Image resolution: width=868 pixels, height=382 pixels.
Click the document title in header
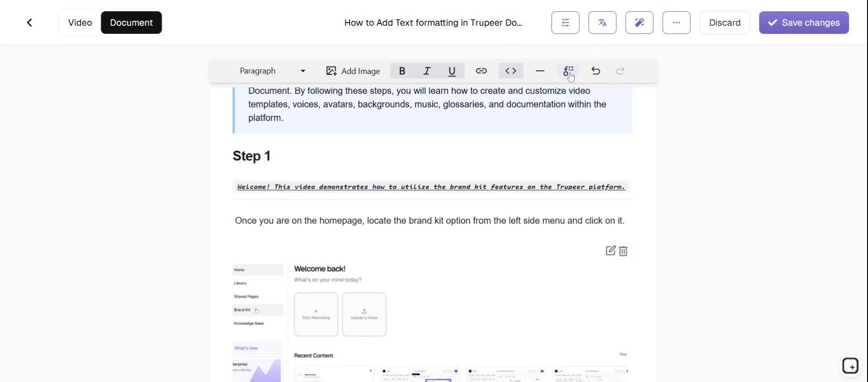(433, 23)
